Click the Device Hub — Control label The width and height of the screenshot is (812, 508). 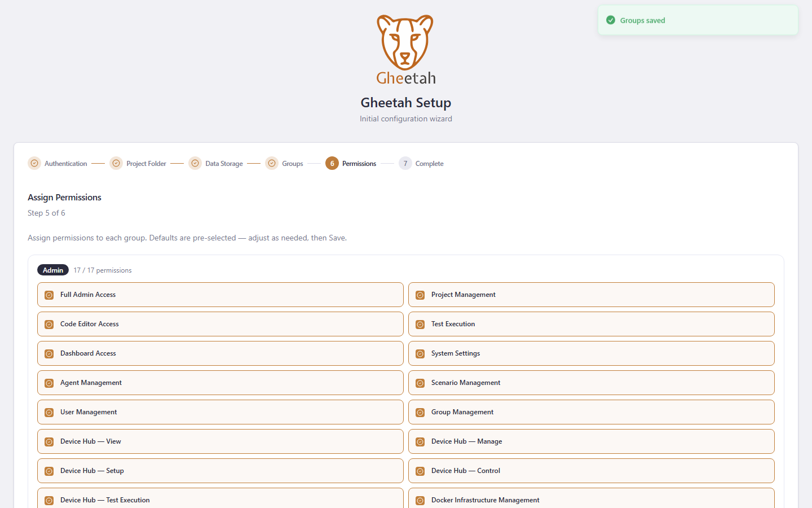[466, 471]
